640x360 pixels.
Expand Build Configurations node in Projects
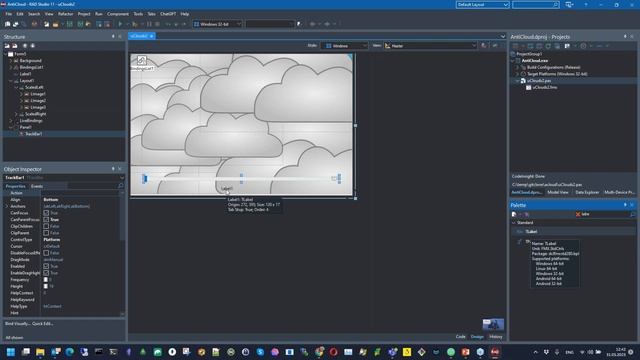point(518,67)
